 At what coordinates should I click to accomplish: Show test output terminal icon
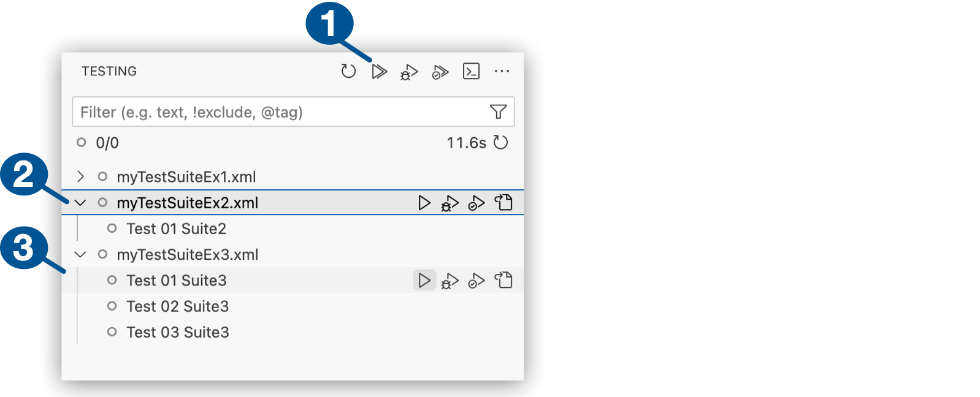click(x=471, y=72)
